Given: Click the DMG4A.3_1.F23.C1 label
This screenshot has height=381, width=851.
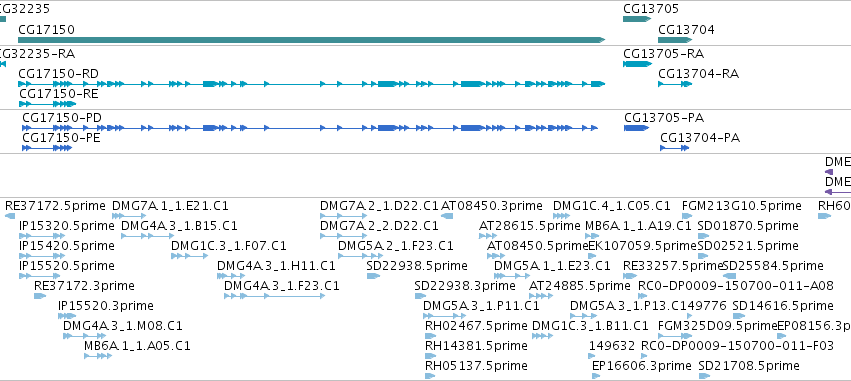Looking at the screenshot, I should (282, 285).
